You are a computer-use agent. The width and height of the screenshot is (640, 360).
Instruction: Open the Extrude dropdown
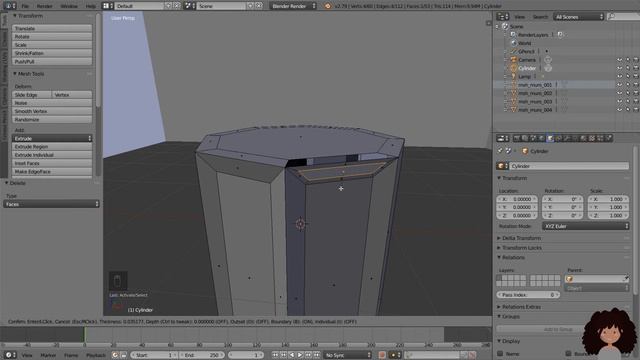click(x=52, y=138)
